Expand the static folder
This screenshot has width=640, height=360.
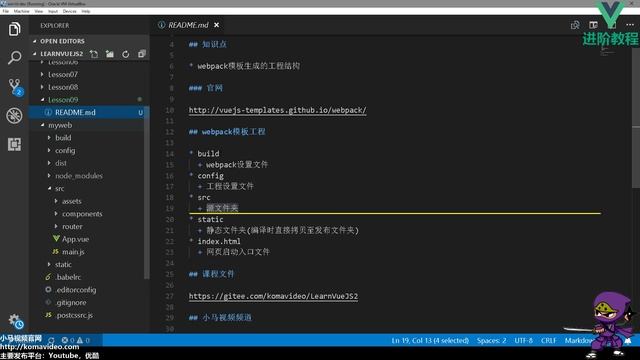tap(49, 264)
